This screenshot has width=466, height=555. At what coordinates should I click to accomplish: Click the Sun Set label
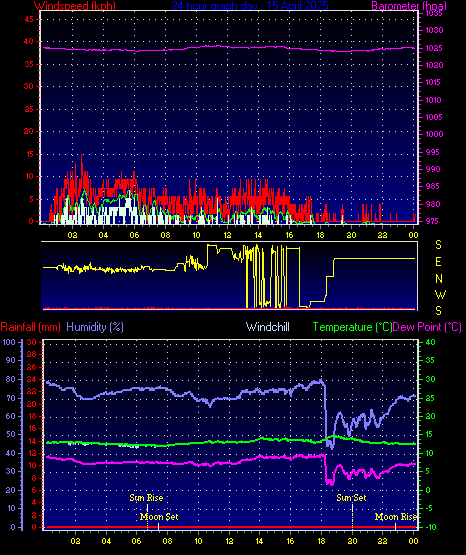tap(351, 498)
